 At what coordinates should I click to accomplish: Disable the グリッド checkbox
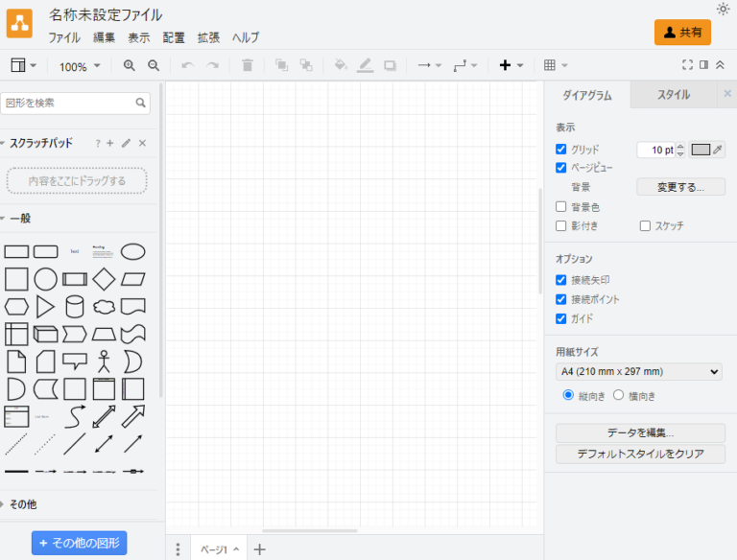561,150
